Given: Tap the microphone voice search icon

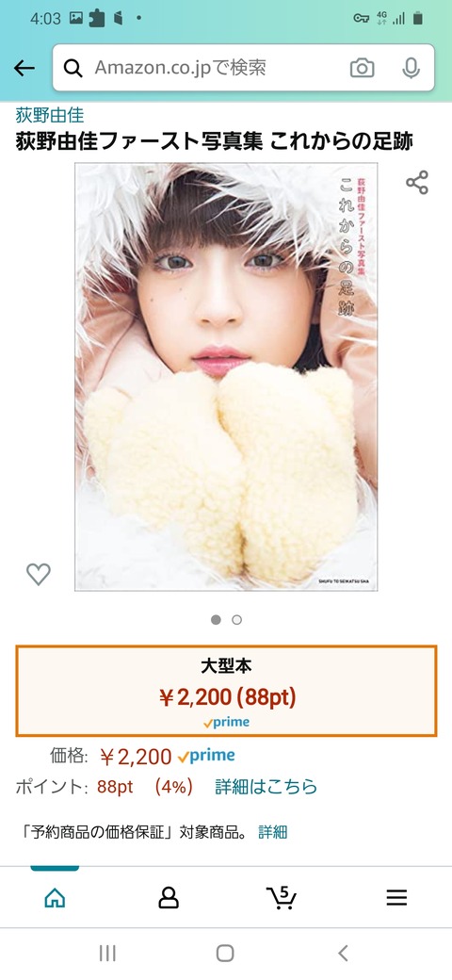Looking at the screenshot, I should (411, 68).
